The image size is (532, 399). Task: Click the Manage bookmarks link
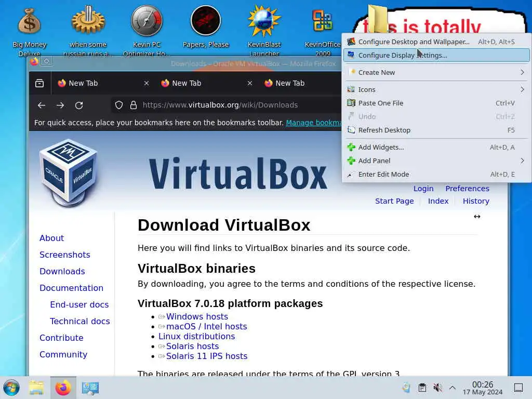(x=313, y=123)
